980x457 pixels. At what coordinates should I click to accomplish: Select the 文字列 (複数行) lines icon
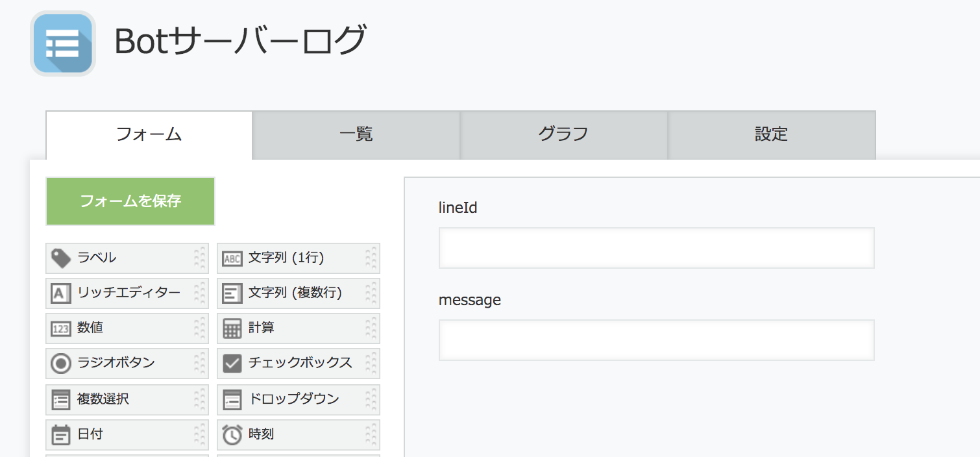point(232,293)
